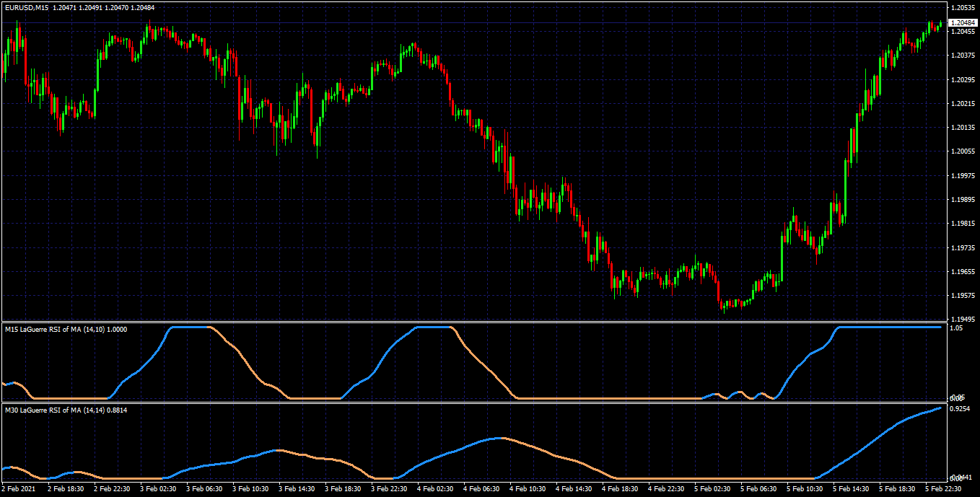
Task: Select the rising blue M30 LaGuerre line end
Action: coord(940,408)
